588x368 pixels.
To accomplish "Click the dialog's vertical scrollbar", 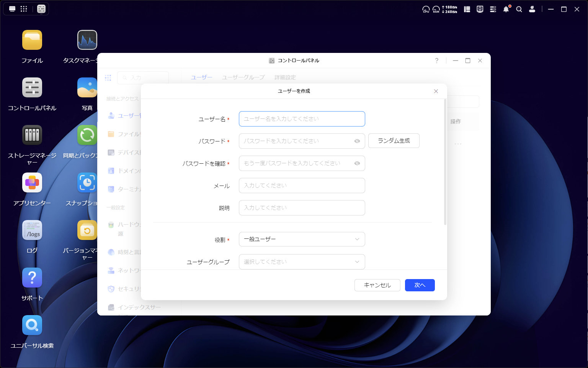I will 445,162.
